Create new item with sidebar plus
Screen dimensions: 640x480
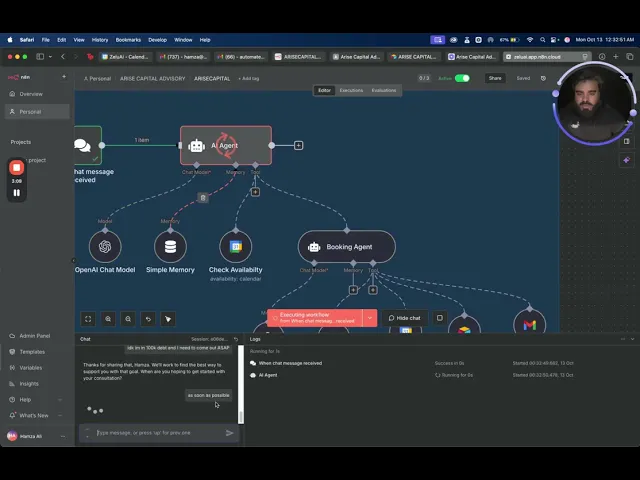coord(64,77)
